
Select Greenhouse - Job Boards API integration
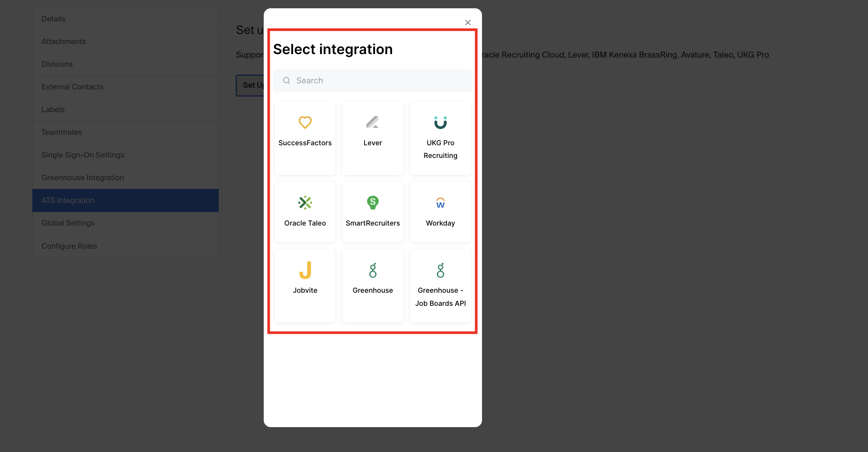440,285
